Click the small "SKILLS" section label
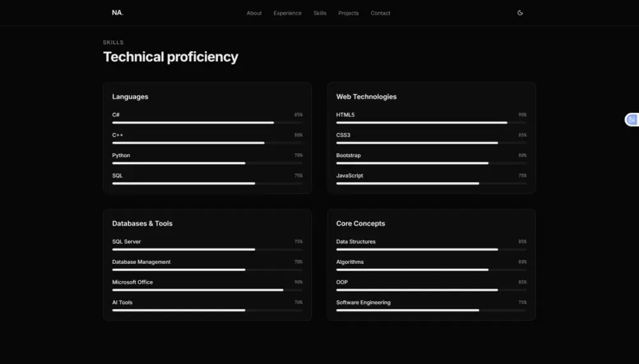Viewport: 639px width, 364px height. (113, 42)
